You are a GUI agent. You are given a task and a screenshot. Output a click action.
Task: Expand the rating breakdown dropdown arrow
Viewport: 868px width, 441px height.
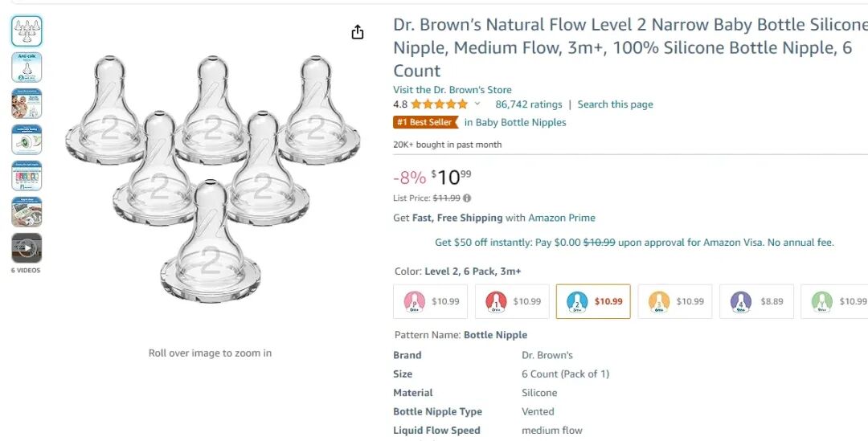coord(477,104)
